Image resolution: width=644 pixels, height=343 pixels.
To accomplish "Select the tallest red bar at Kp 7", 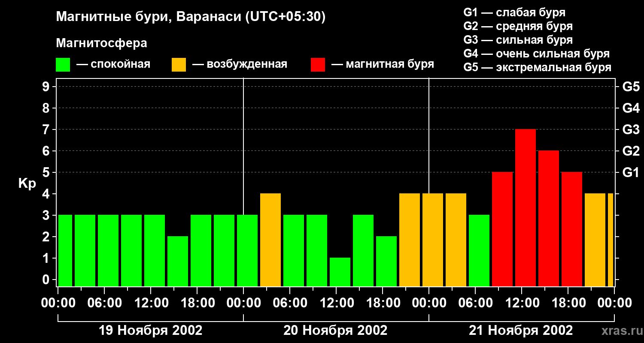I will click(x=526, y=208).
